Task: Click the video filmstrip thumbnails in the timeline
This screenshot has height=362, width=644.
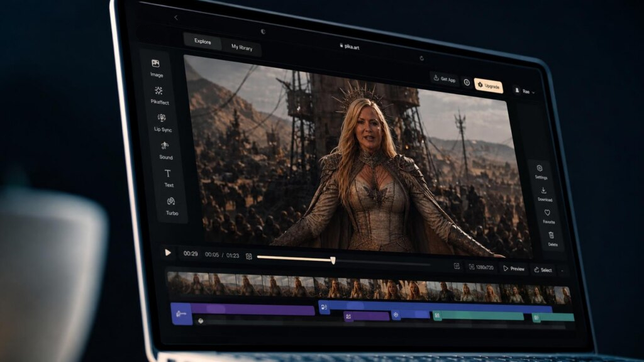Action: pyautogui.click(x=369, y=287)
